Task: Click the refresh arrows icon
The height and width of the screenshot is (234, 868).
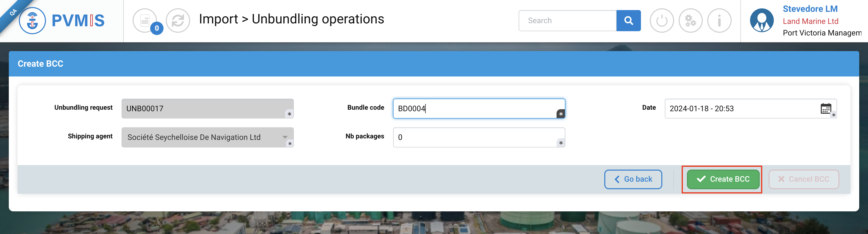Action: [x=178, y=21]
